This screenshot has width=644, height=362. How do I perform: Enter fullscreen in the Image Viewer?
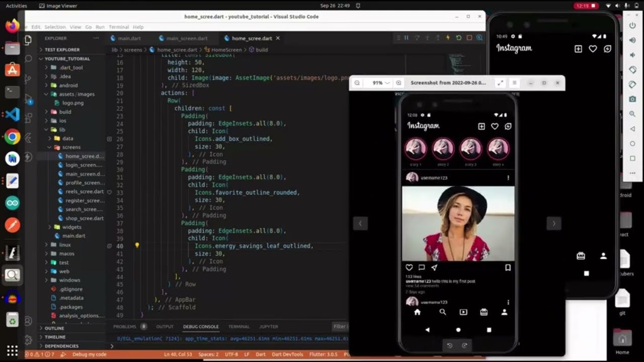pos(500,83)
